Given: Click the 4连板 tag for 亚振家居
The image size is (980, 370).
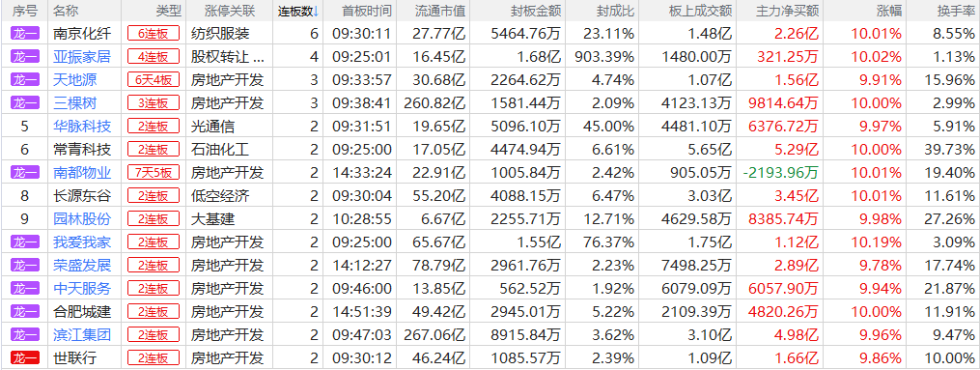Looking at the screenshot, I should point(154,57).
